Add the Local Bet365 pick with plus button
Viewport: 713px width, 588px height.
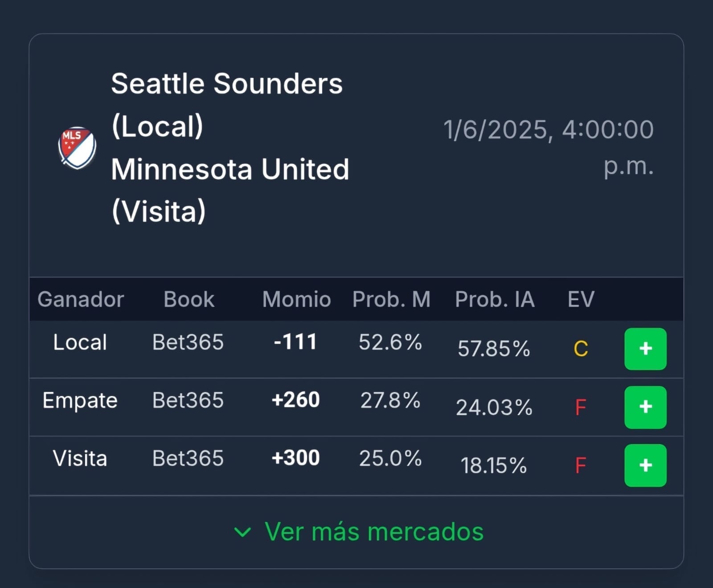[x=645, y=349]
